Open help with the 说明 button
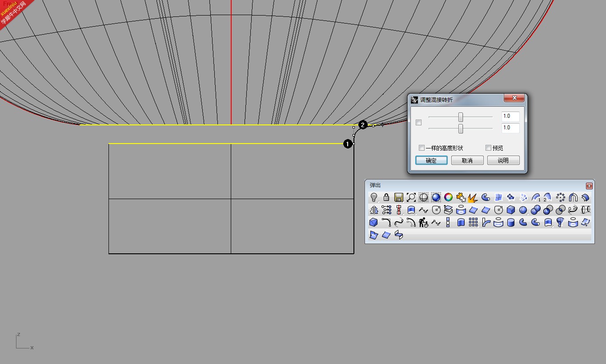The height and width of the screenshot is (364, 606). pyautogui.click(x=503, y=160)
